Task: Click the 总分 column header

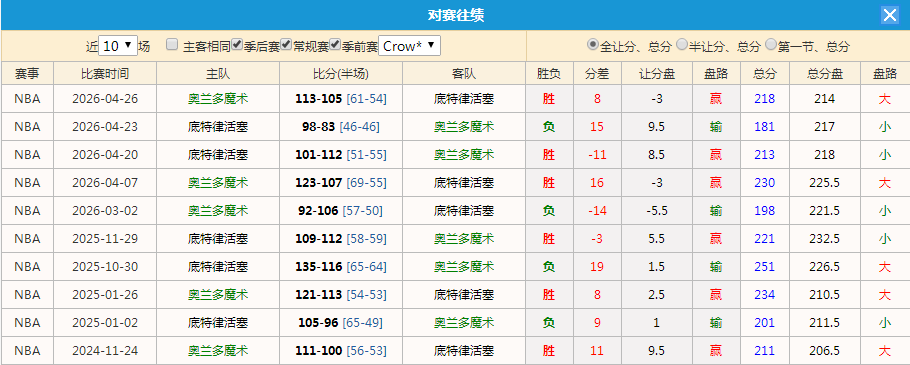Action: point(764,74)
